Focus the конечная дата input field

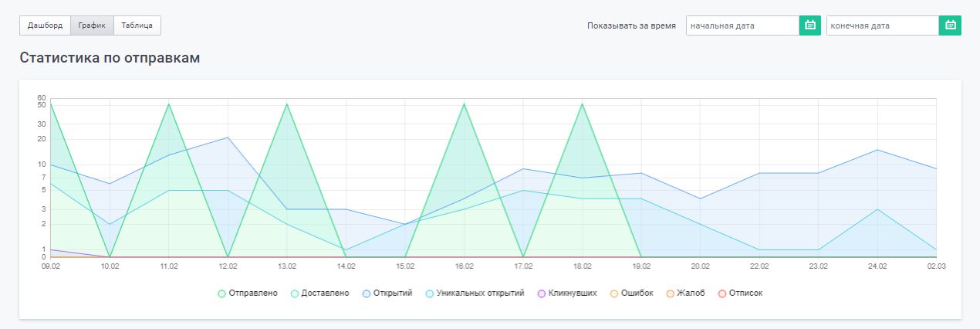click(883, 25)
